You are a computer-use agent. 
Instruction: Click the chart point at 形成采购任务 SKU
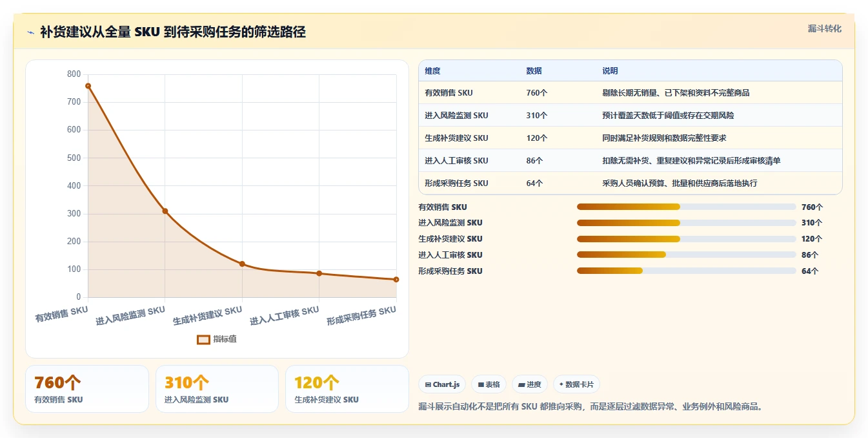[396, 280]
